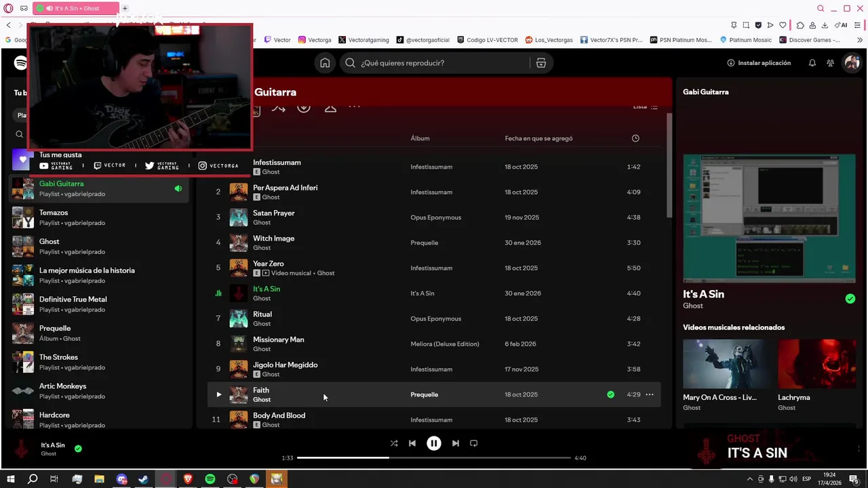Screen dimensions: 868x488
Task: Select Per Aspera Ad Inferi track
Action: point(285,188)
